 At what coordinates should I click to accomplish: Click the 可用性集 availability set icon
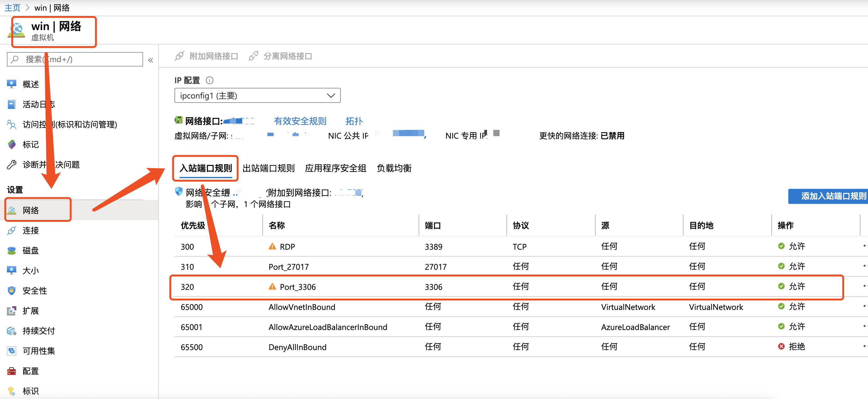12,350
